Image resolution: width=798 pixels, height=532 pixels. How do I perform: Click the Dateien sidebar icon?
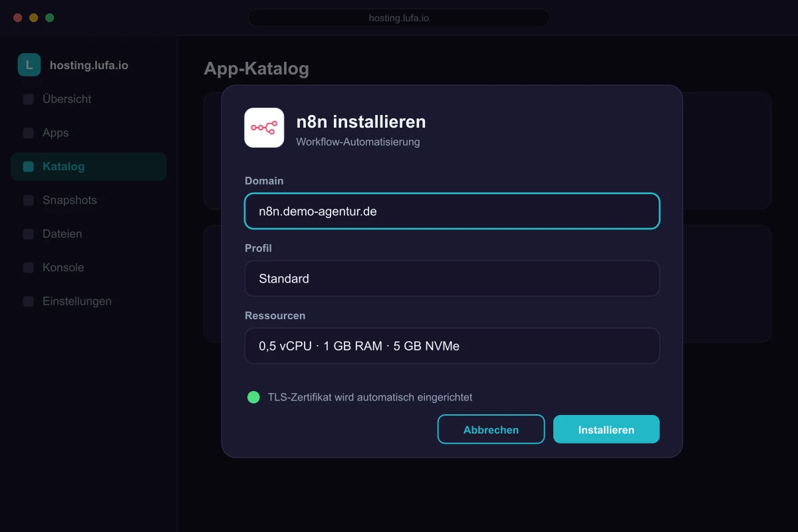coord(29,234)
